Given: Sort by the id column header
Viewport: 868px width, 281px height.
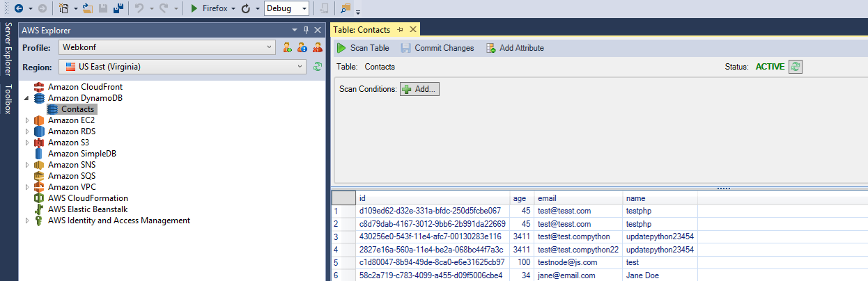Looking at the screenshot, I should coord(433,198).
